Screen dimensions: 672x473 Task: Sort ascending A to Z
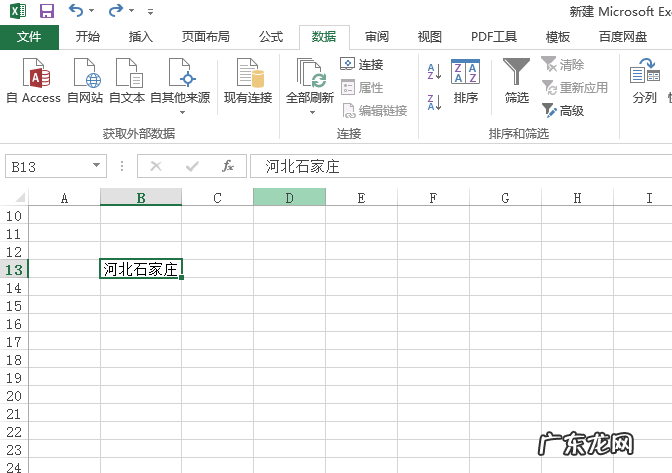[x=434, y=72]
